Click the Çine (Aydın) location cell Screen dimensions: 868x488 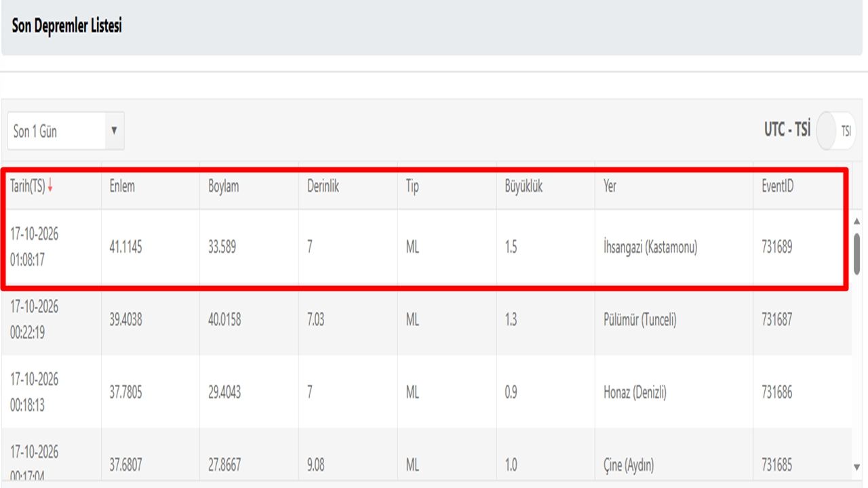629,465
